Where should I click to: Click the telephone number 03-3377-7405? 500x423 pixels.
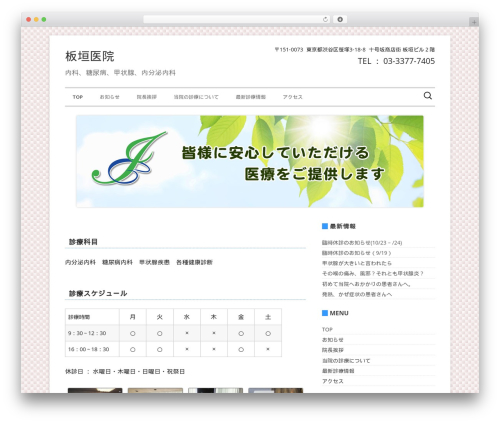click(x=409, y=61)
